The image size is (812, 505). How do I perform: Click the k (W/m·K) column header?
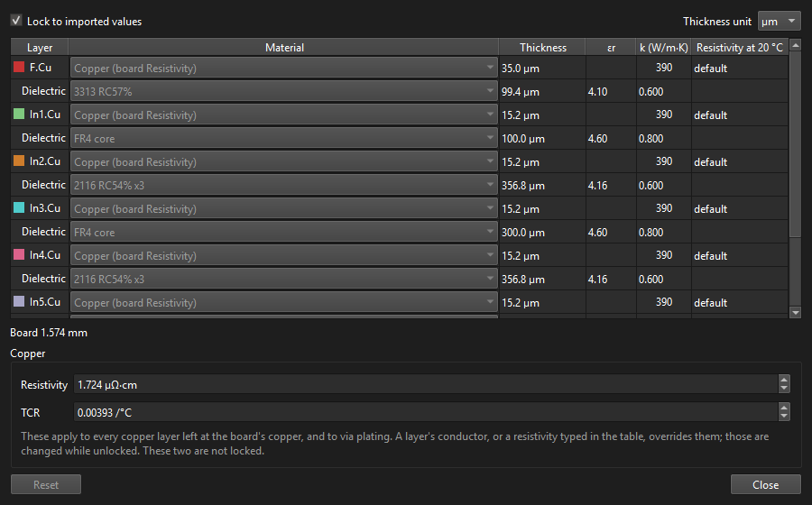tap(664, 47)
